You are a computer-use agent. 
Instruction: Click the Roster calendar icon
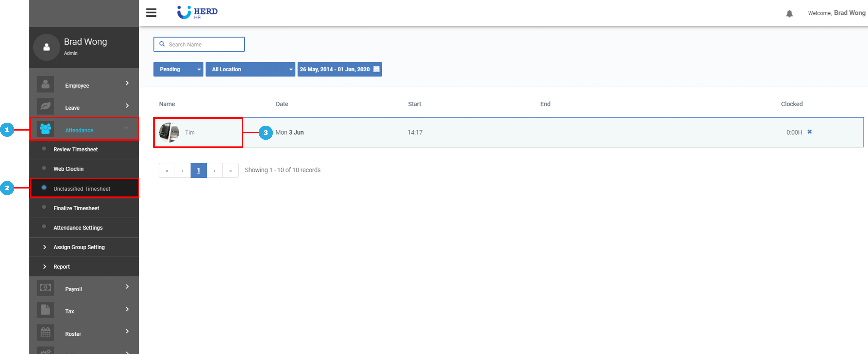click(46, 332)
